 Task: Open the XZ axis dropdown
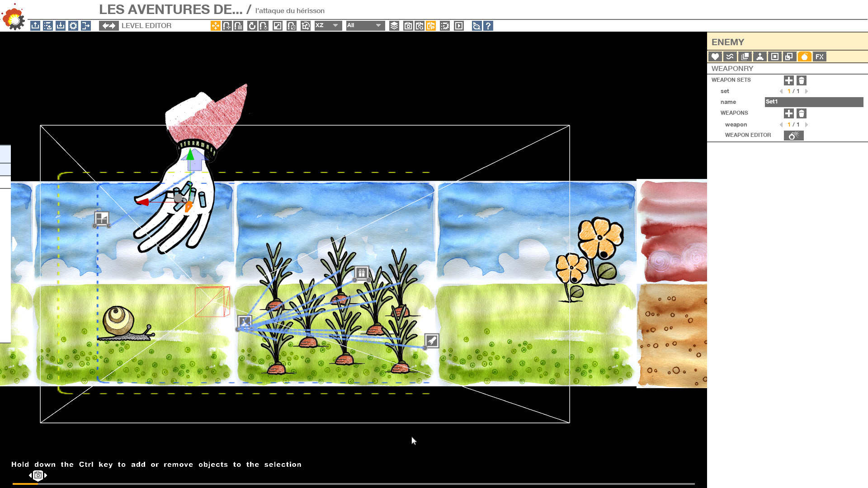(x=328, y=26)
